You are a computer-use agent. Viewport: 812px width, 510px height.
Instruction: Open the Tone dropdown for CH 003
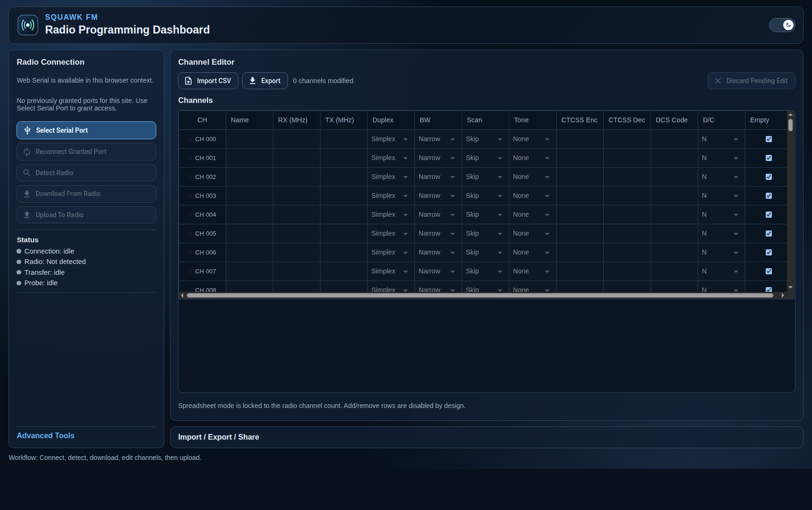coord(532,196)
